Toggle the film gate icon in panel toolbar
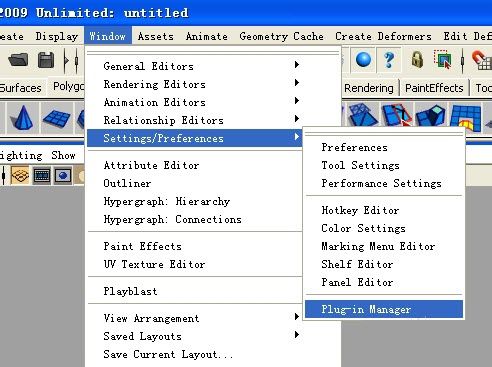The height and width of the screenshot is (367, 492). [42, 175]
